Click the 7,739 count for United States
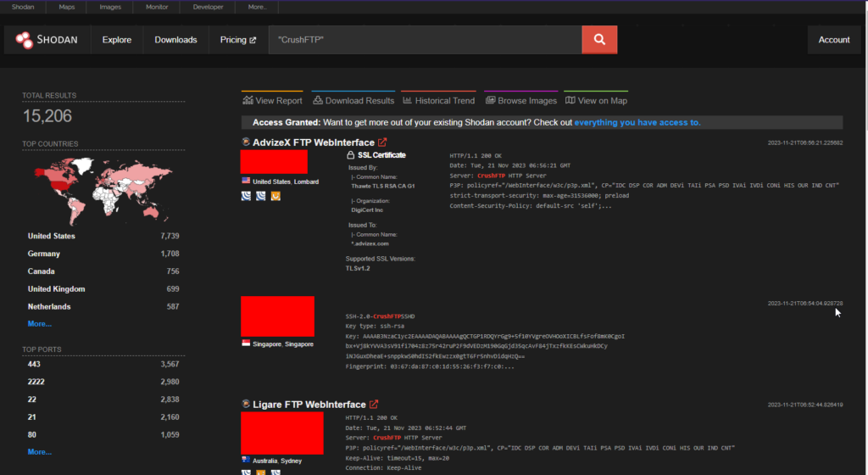The image size is (868, 475). pos(170,236)
